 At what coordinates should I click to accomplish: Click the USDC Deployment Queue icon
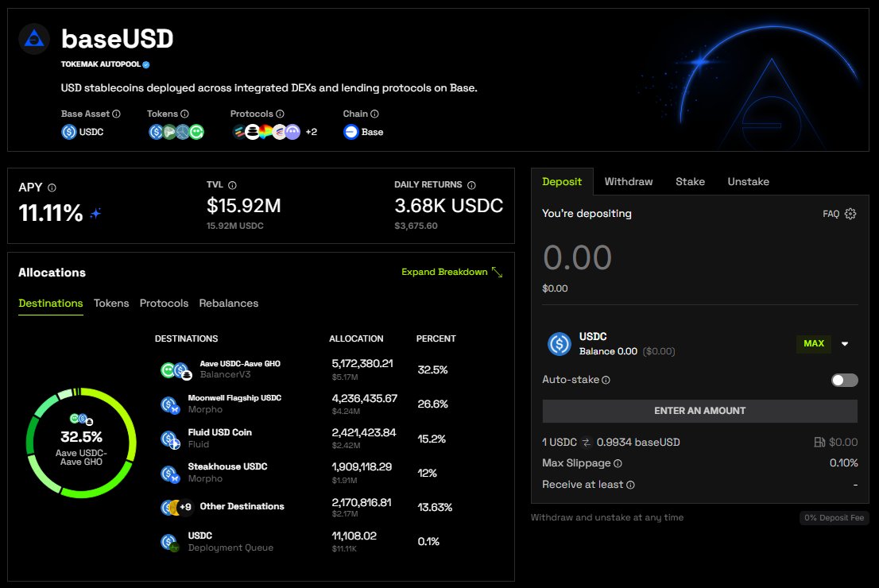(170, 542)
